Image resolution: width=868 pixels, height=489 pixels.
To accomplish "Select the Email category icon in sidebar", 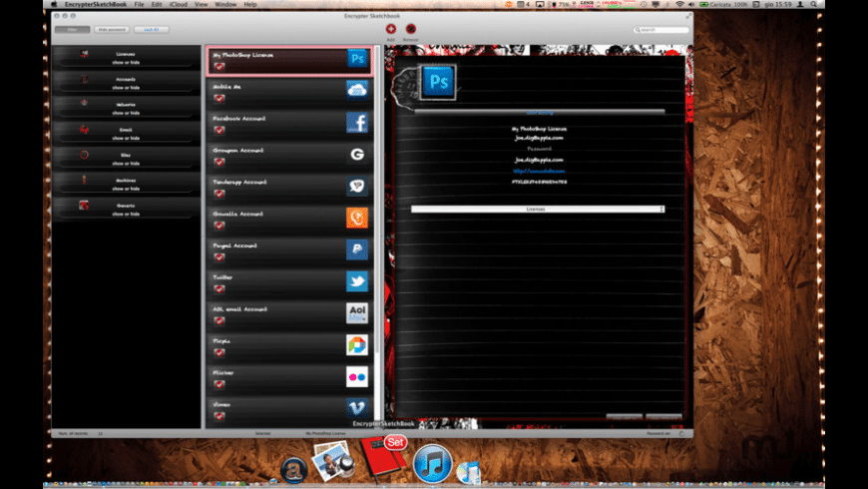I will [84, 129].
